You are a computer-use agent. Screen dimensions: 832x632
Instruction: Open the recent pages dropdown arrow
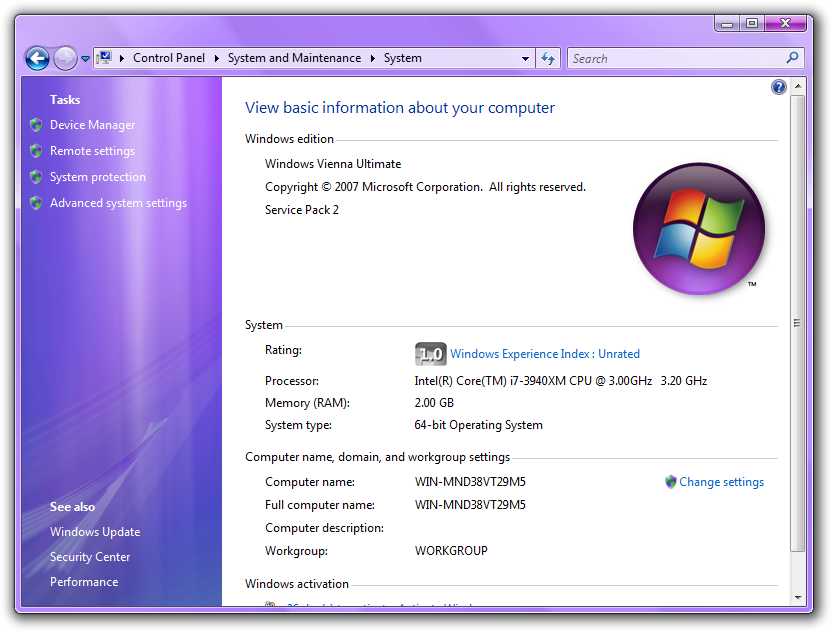[x=85, y=59]
